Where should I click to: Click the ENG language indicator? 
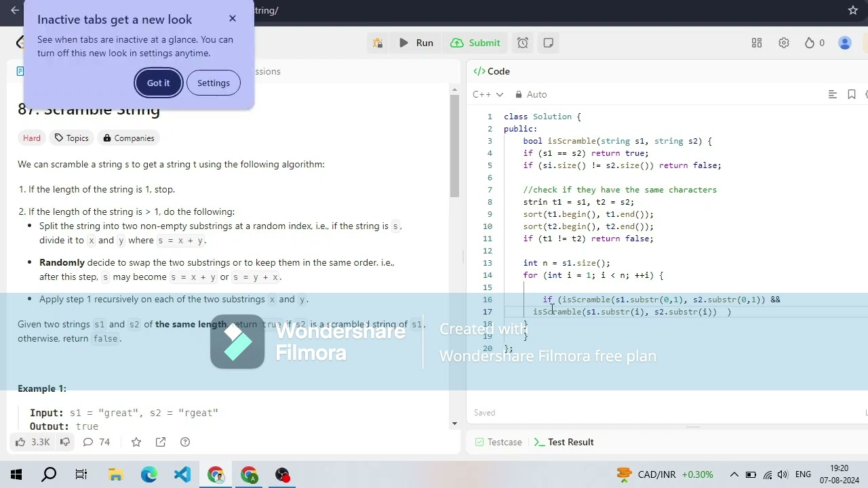[803, 474]
